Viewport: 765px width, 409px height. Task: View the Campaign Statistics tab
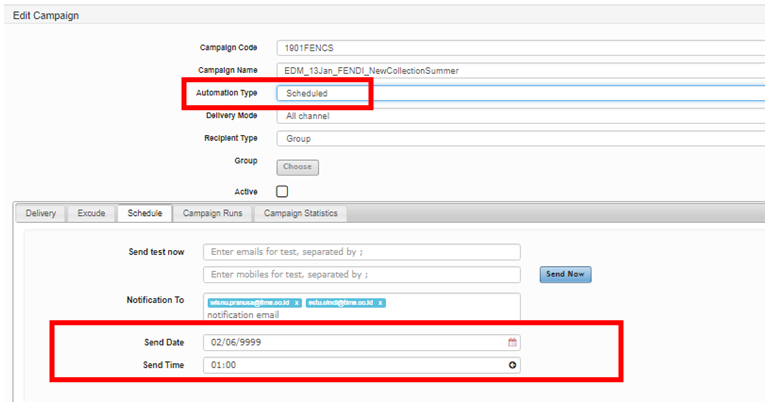300,213
